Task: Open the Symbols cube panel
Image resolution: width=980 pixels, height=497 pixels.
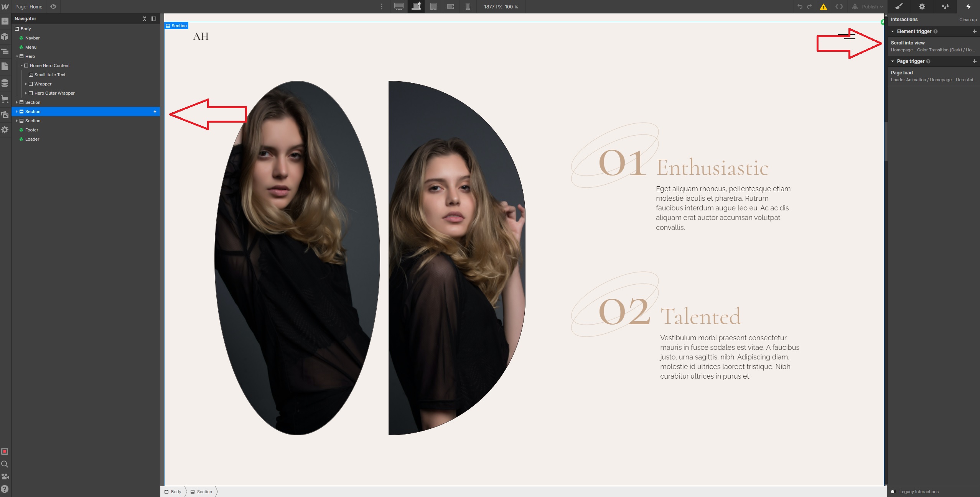Action: (5, 37)
